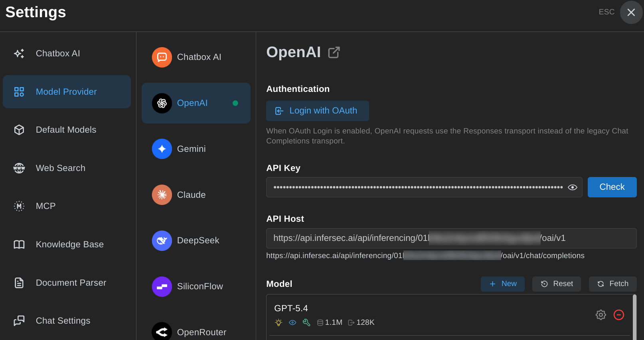Focus the API Host input field
The width and height of the screenshot is (644, 340).
[x=451, y=238]
